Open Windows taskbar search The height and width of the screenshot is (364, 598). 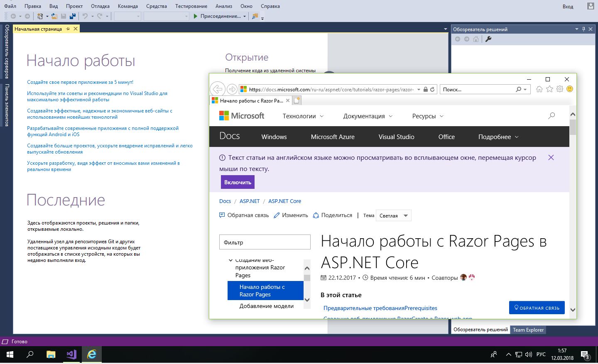tap(30, 354)
